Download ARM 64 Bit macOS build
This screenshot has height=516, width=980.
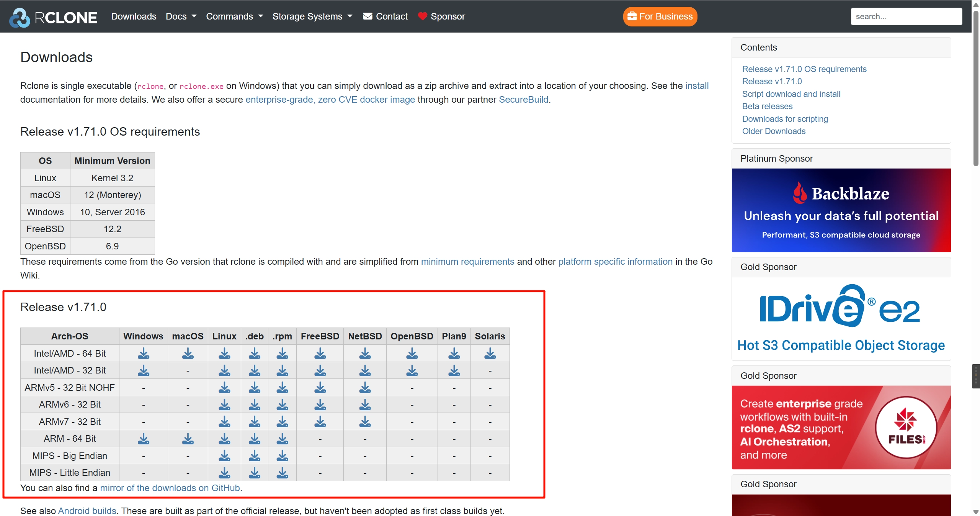(188, 439)
